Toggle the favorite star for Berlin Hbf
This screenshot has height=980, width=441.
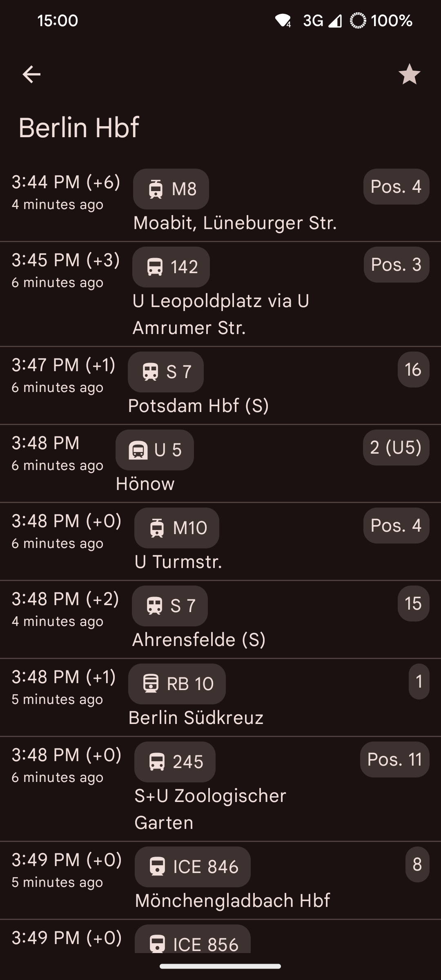[x=409, y=74]
